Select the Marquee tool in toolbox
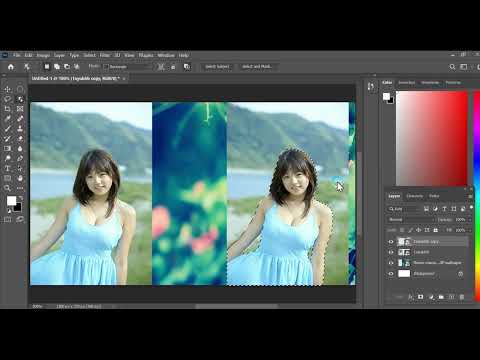 pos(20,89)
